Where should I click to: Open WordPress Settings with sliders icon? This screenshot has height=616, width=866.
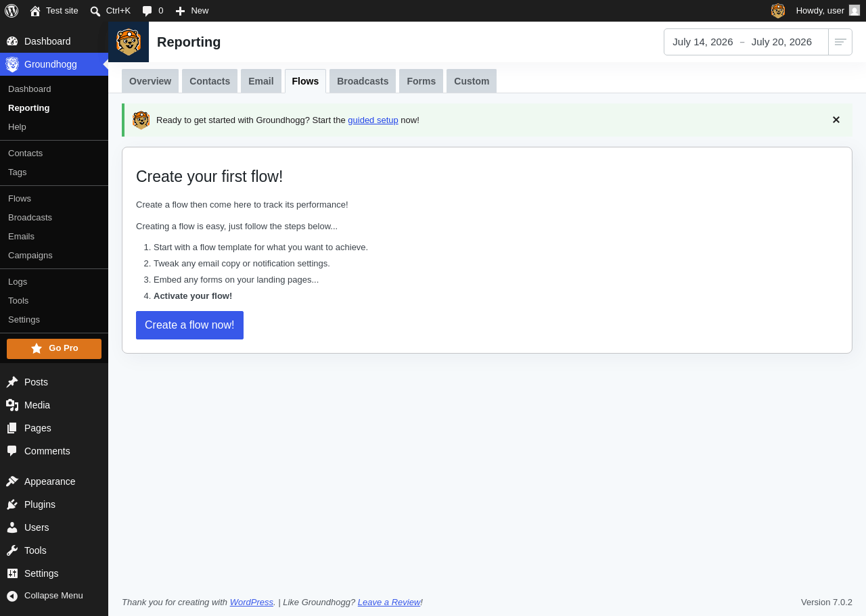click(x=54, y=573)
